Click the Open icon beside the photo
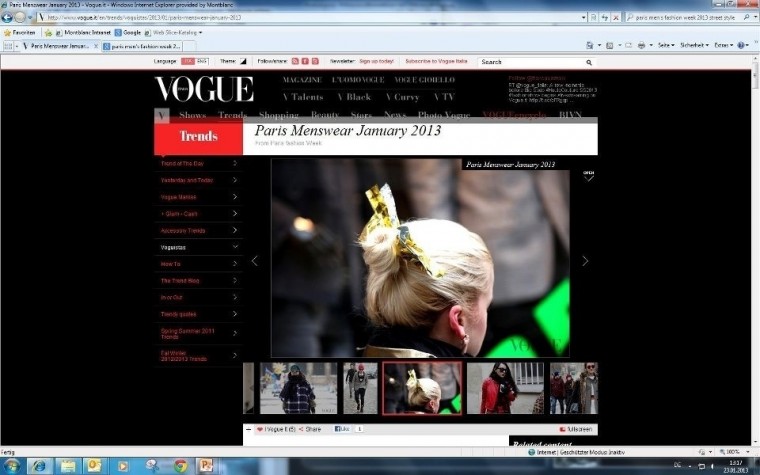The image size is (760, 475). [588, 175]
